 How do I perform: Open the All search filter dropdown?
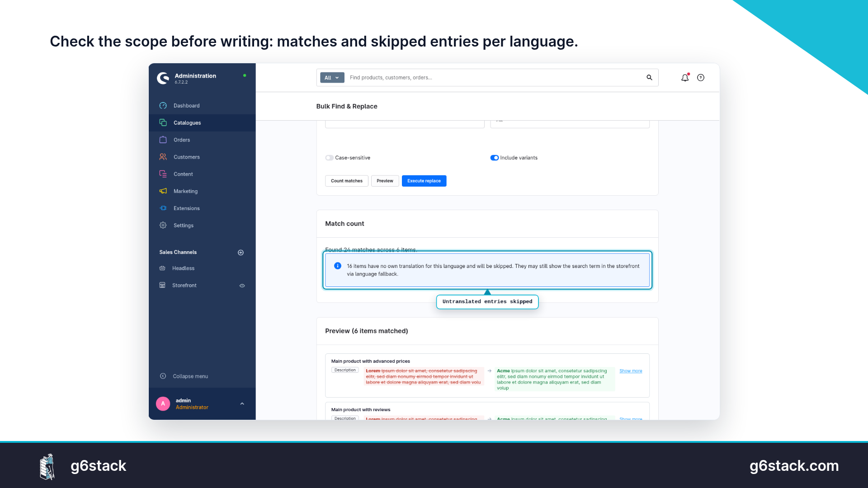pyautogui.click(x=332, y=78)
